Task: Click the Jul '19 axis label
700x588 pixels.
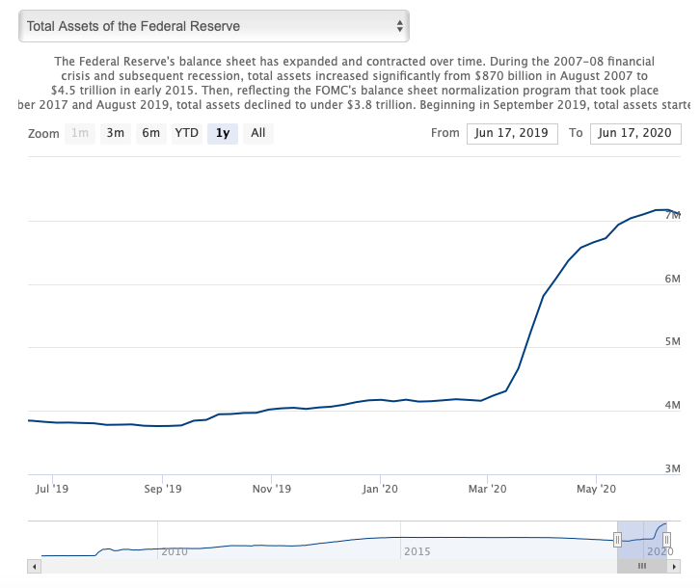Action: 52,489
